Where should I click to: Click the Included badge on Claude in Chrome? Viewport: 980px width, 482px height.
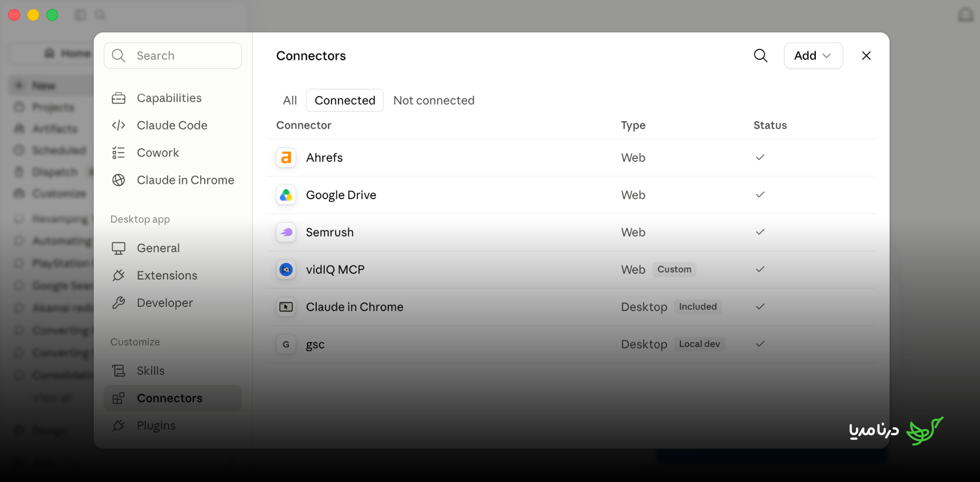698,307
